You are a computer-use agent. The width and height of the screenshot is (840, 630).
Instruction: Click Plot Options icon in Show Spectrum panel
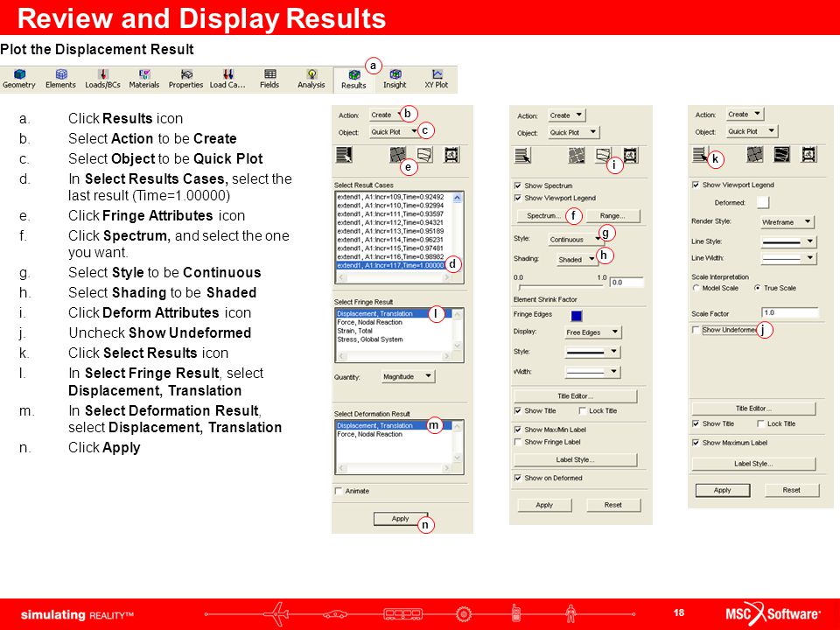[x=631, y=156]
